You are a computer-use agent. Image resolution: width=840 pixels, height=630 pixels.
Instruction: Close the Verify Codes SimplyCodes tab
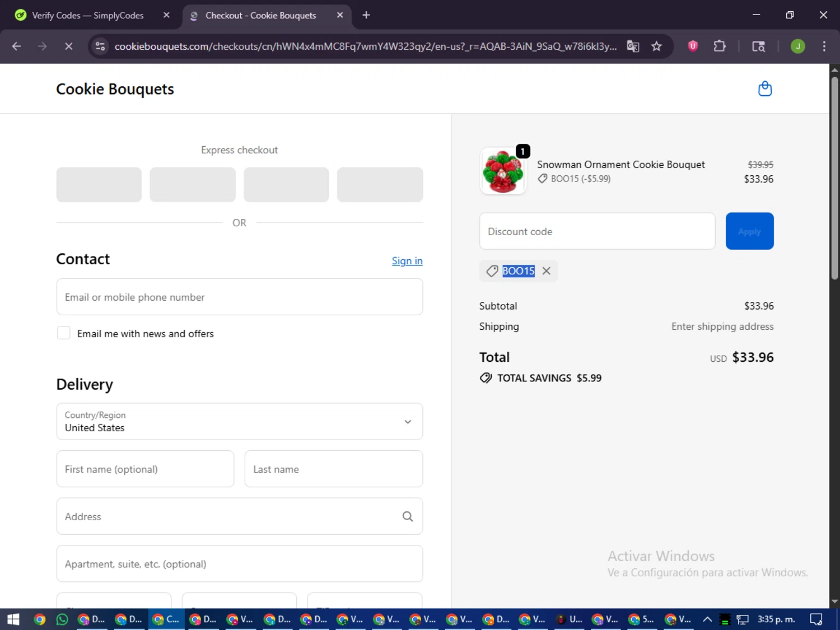point(166,15)
